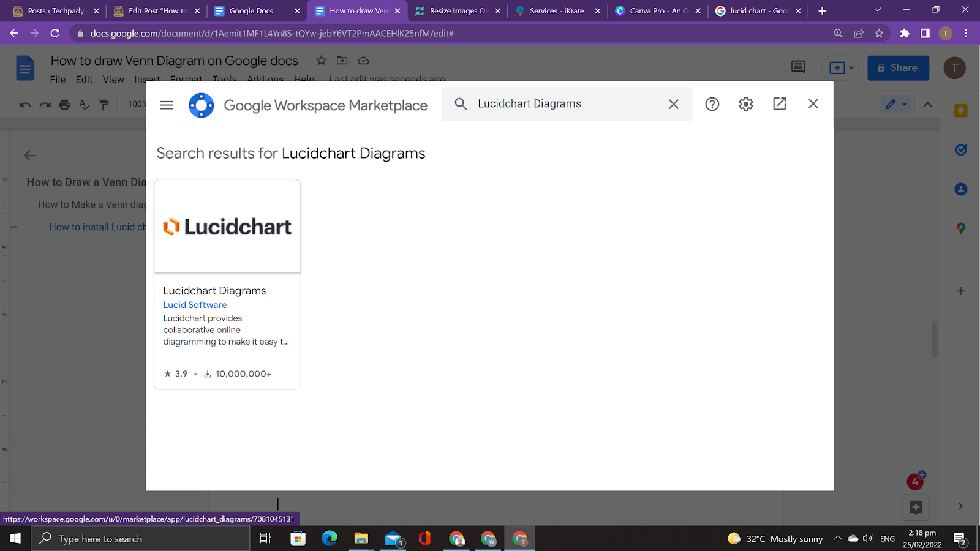This screenshot has height=551, width=980.
Task: Switch to the lucid chart Google tab
Action: [x=759, y=11]
